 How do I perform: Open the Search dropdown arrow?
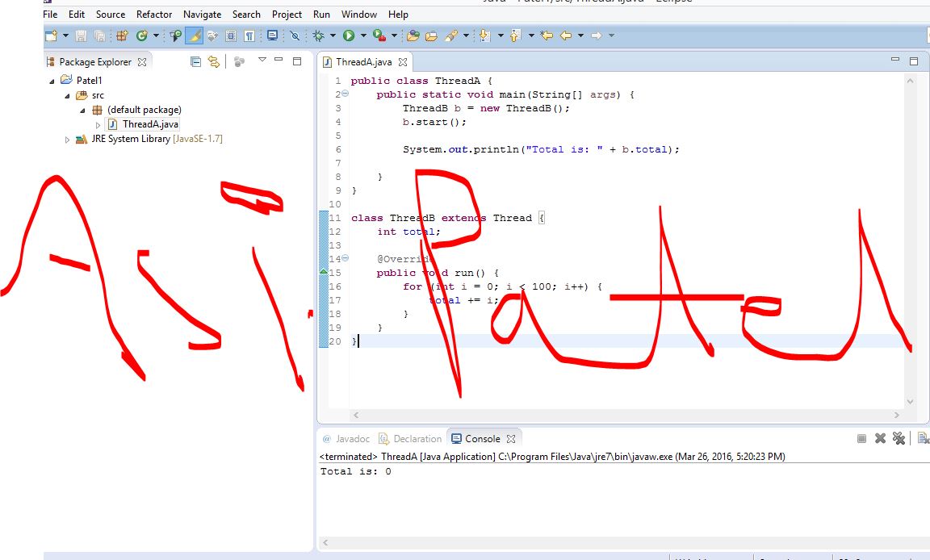466,36
